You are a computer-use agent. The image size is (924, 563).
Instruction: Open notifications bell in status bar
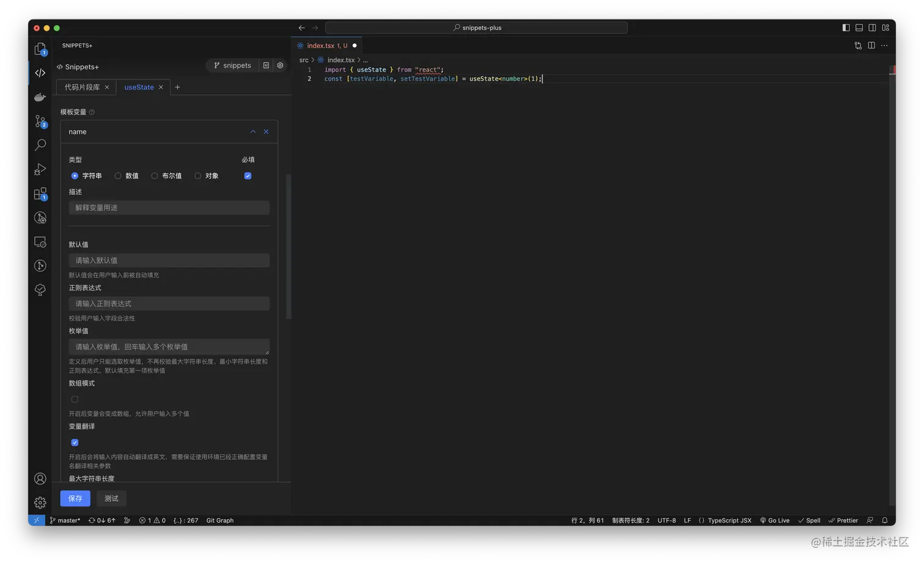tap(885, 520)
